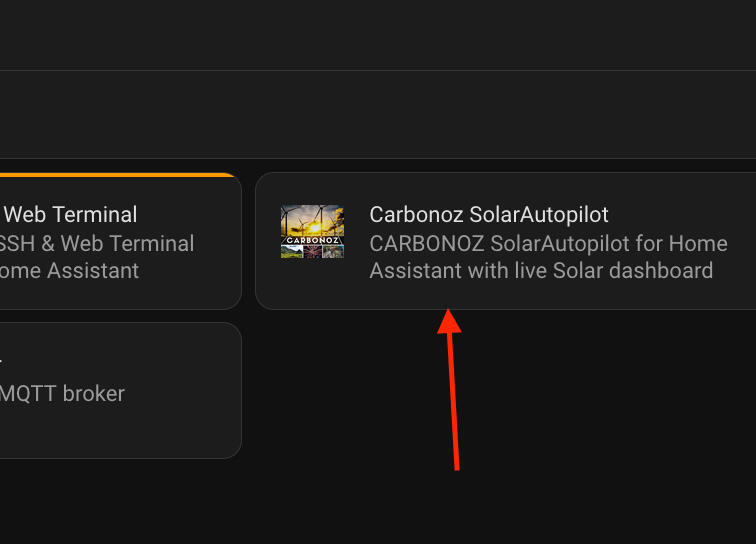Click the "SSH & Web Terminal" description line
This screenshot has width=756, height=544.
coord(98,243)
